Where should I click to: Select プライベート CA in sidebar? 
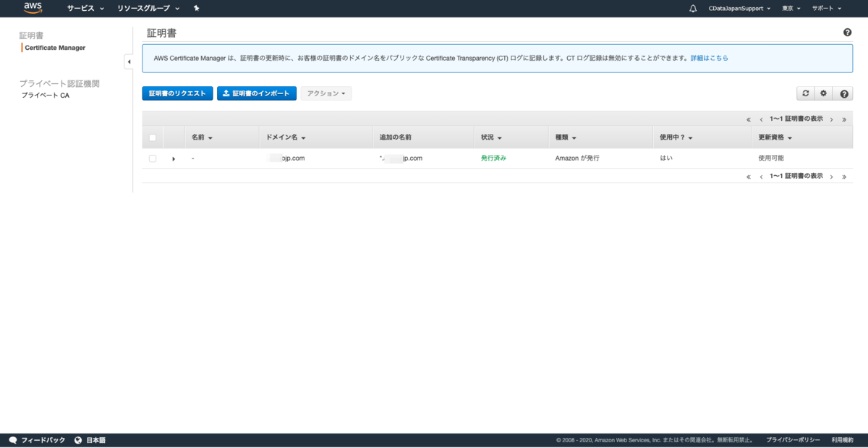tap(46, 96)
